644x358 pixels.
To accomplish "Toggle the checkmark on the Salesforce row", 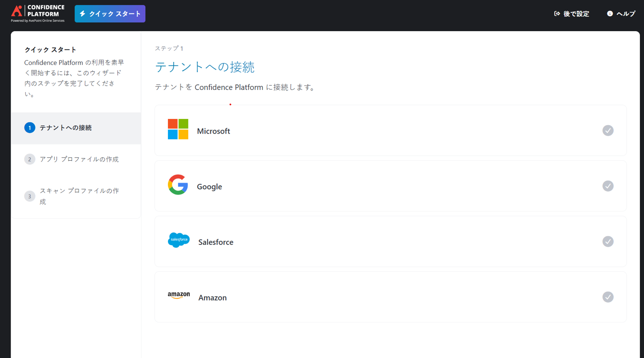I will click(608, 241).
